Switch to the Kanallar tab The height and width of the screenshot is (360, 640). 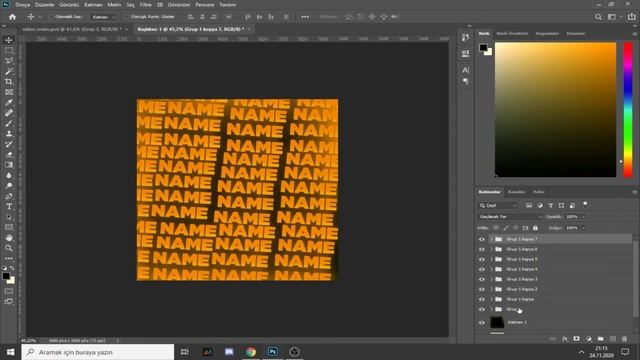[516, 192]
